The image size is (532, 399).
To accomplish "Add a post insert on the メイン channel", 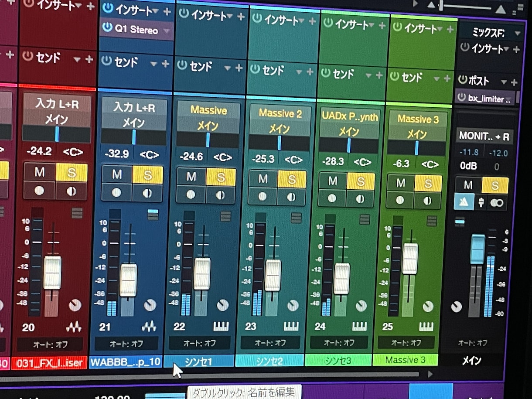I will point(514,82).
